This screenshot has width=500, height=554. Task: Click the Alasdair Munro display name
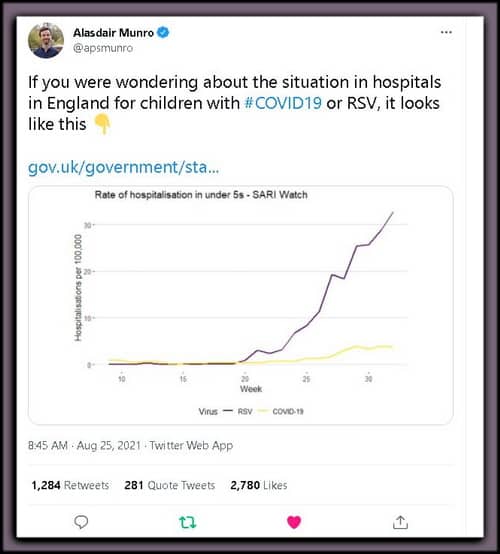point(113,33)
